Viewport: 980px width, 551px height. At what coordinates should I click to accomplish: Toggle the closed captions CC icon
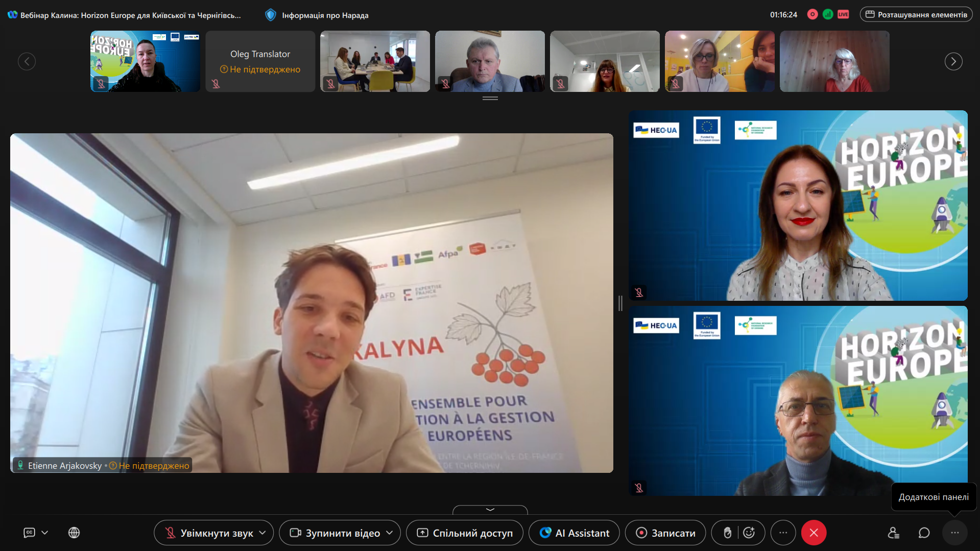point(30,533)
